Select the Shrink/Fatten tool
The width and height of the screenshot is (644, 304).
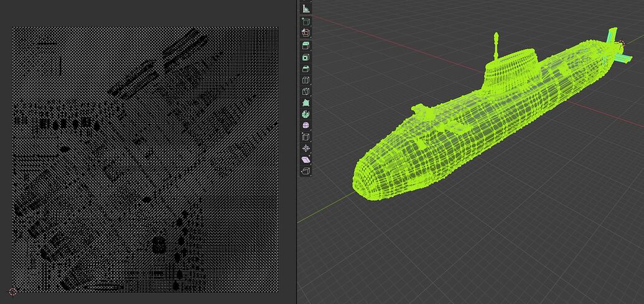[306, 149]
